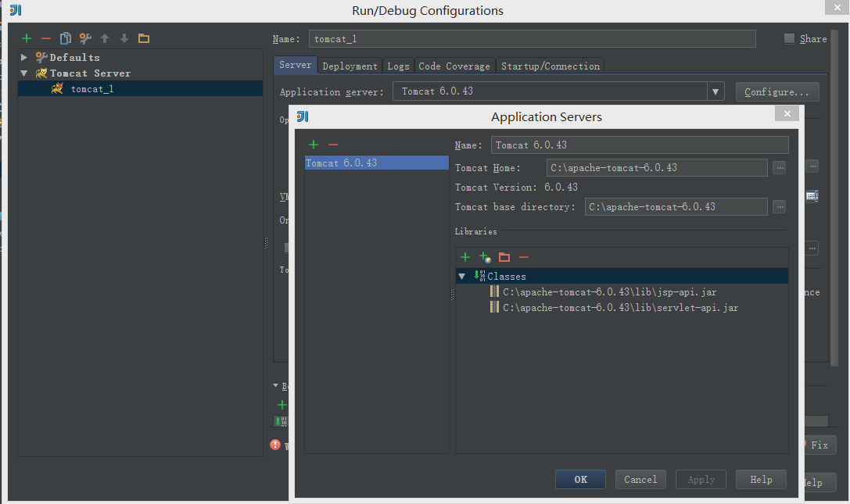Viewport: 850px width, 504px height.
Task: Click the add library plus icon
Action: [465, 257]
